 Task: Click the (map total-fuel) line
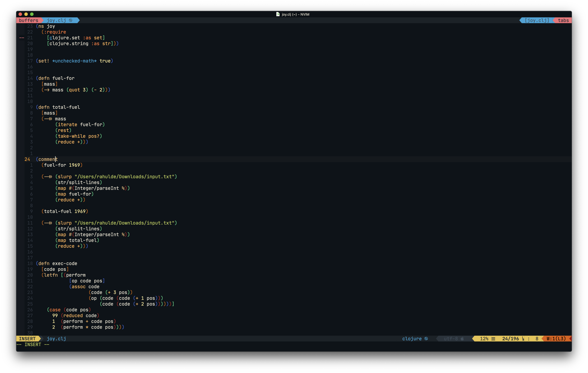point(77,240)
